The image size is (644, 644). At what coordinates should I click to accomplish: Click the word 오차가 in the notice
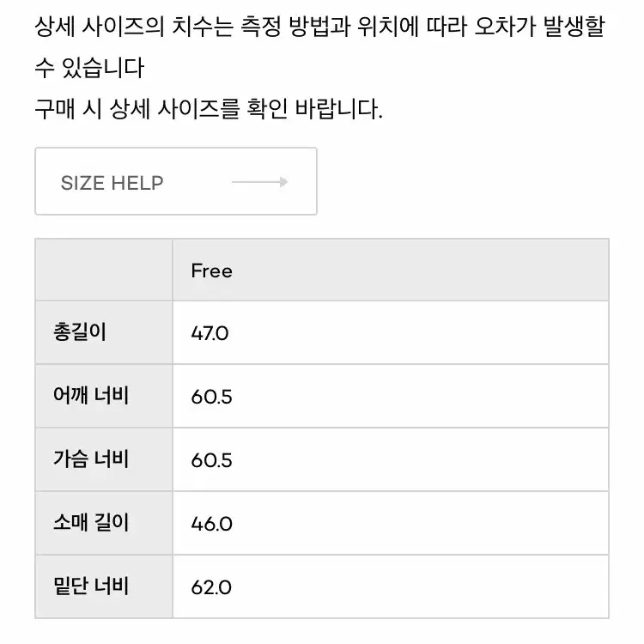(x=505, y=27)
